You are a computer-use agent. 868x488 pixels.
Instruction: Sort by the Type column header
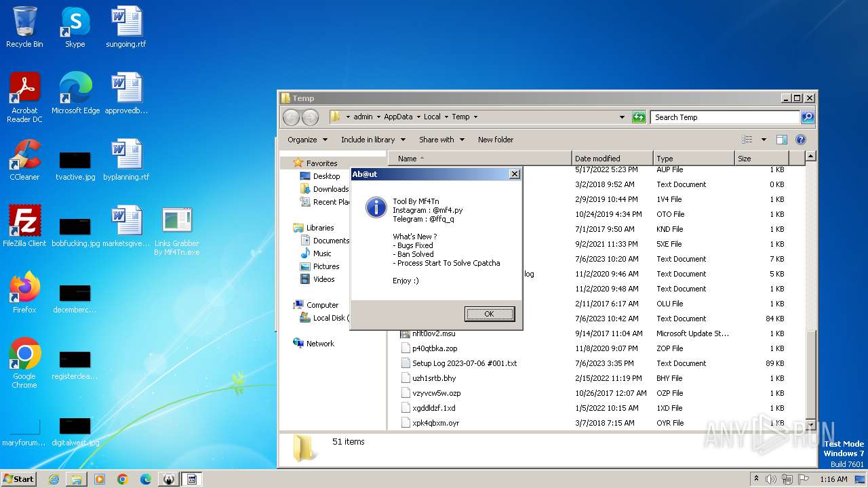tap(693, 159)
